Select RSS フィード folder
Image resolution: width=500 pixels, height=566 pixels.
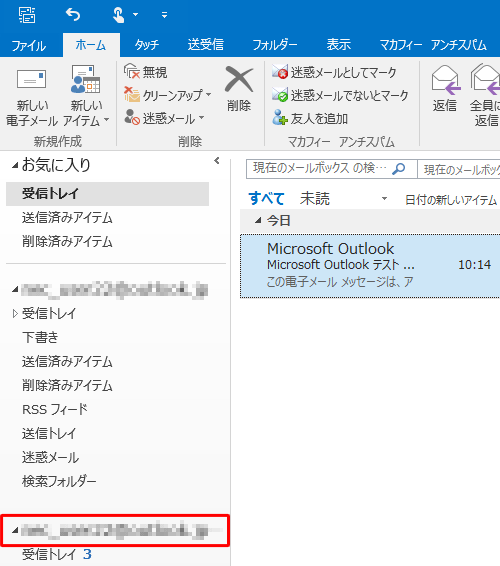(55, 409)
